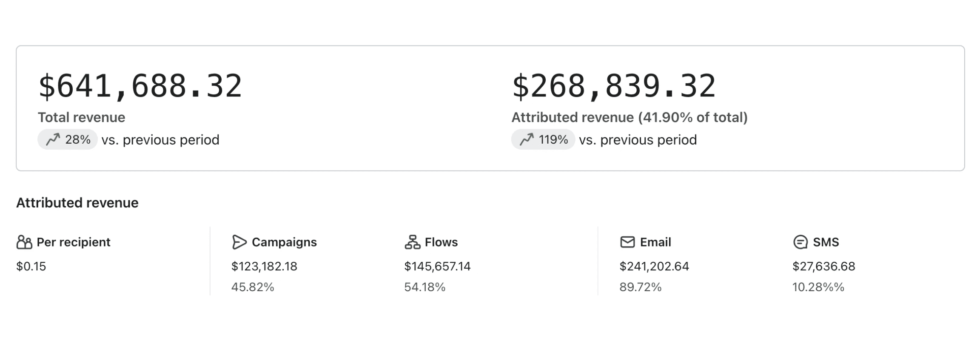Click vs. previous period under Attributed revenue
This screenshot has height=346, width=980.
(x=638, y=140)
